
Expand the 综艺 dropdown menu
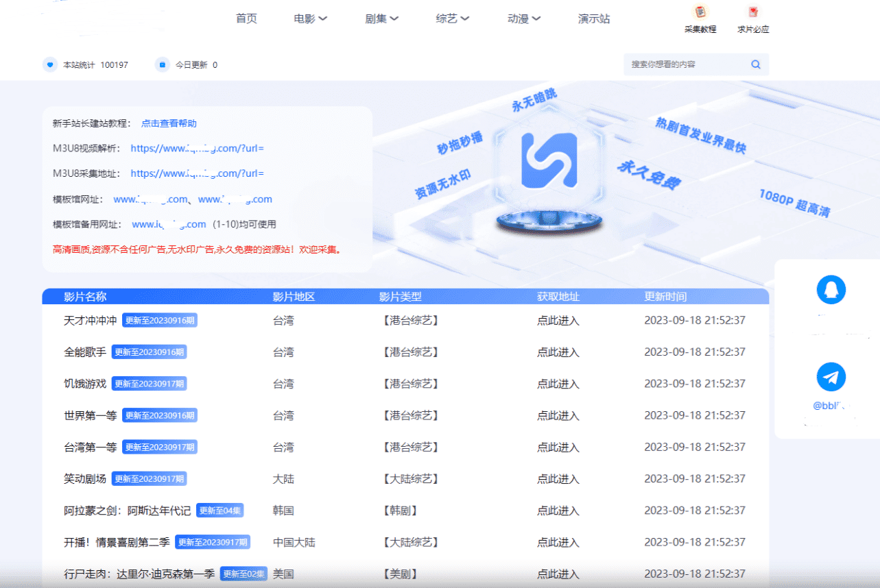[452, 19]
